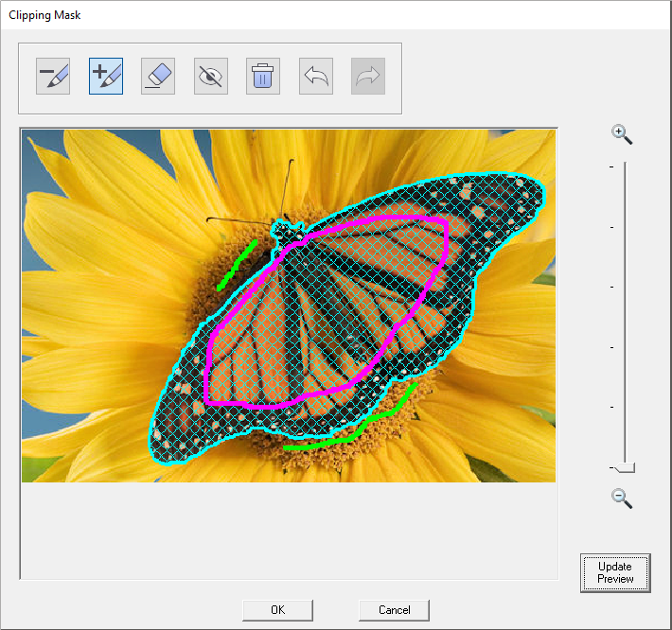Click the zoom slider handle at bottom
Screen dimensions: 672x630
tap(624, 467)
